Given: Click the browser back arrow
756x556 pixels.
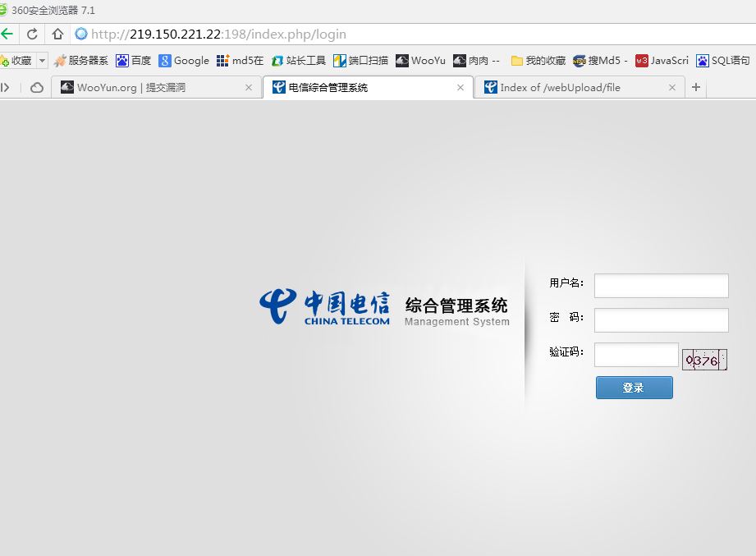Looking at the screenshot, I should 7,34.
